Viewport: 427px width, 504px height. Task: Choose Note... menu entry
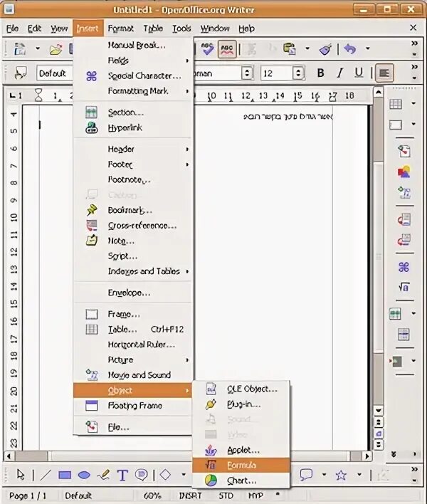(x=133, y=241)
